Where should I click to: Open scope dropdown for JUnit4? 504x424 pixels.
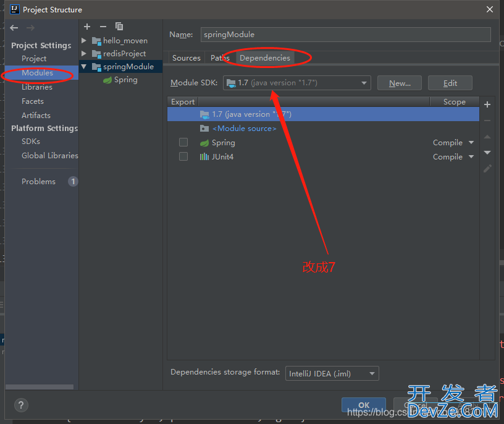[471, 156]
